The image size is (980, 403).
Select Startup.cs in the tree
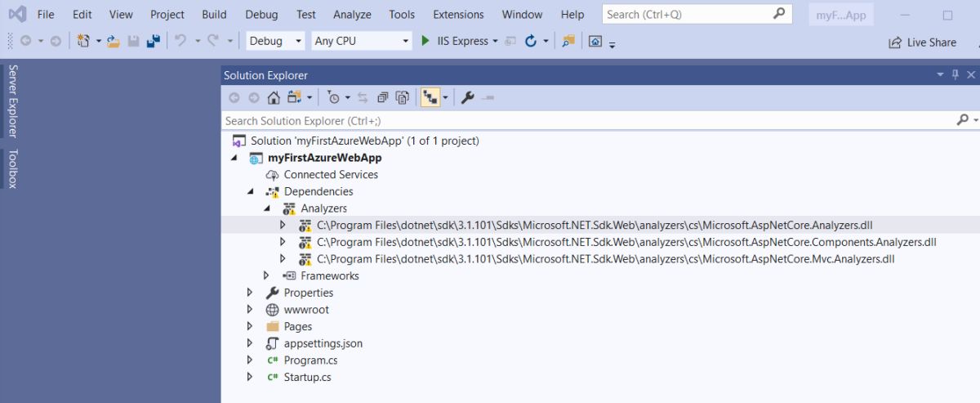[x=307, y=378]
